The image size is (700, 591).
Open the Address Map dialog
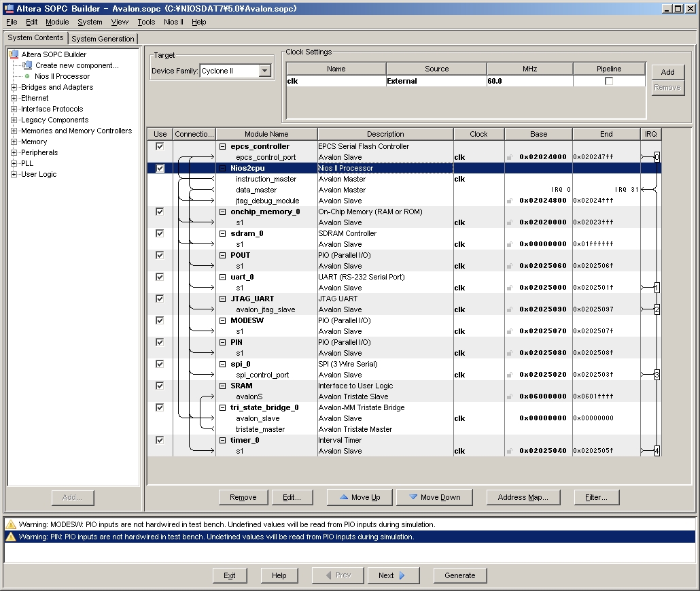(x=521, y=497)
